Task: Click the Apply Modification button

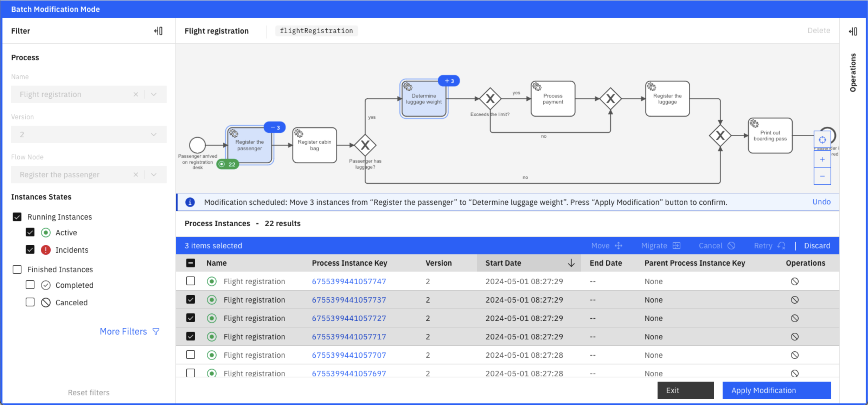Action: [763, 391]
